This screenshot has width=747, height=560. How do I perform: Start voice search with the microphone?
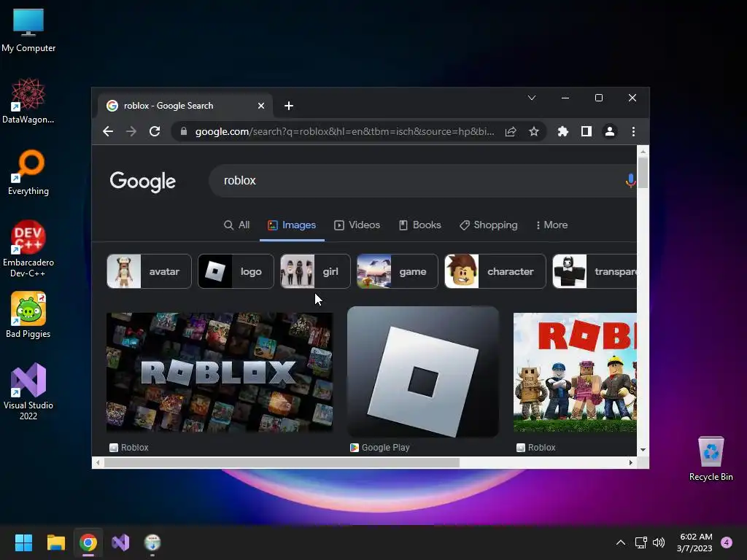[x=630, y=181]
